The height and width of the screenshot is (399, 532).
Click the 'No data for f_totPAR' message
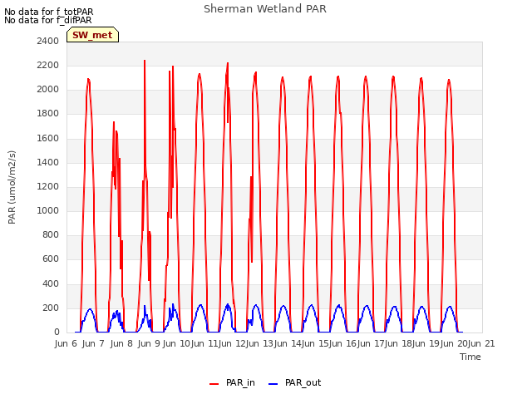coord(48,12)
